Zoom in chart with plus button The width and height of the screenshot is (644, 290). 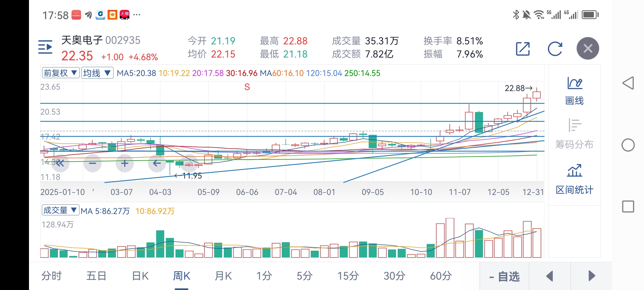[x=125, y=163]
